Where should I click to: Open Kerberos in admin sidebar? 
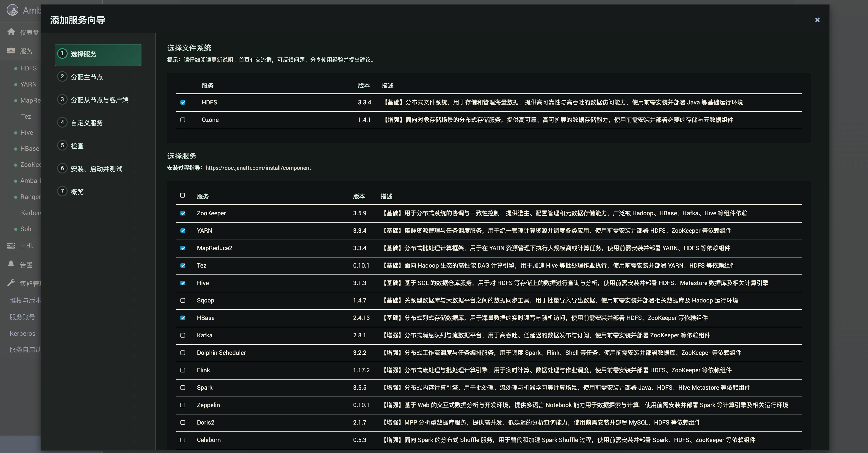[x=22, y=333]
